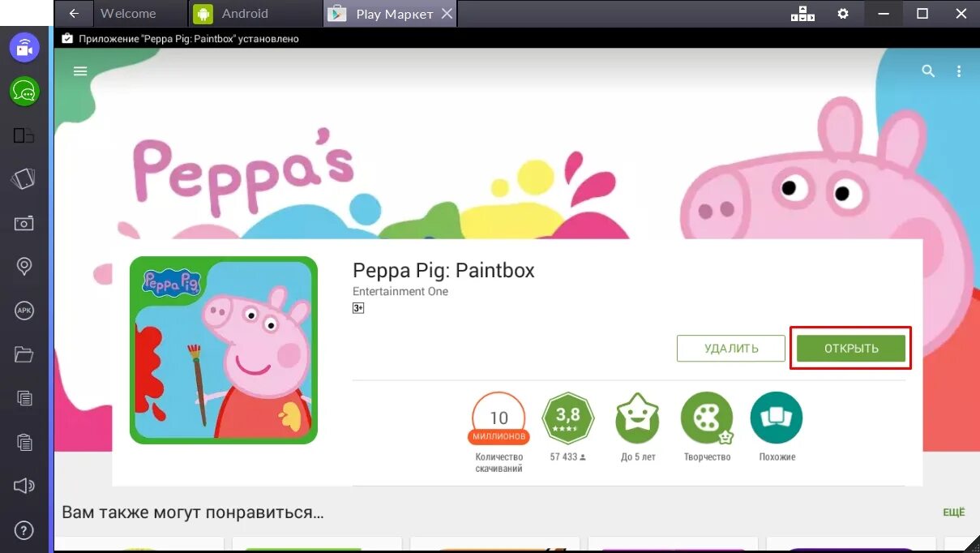Click the 3+ age rating badge
Viewport: 980px width, 553px height.
click(358, 308)
